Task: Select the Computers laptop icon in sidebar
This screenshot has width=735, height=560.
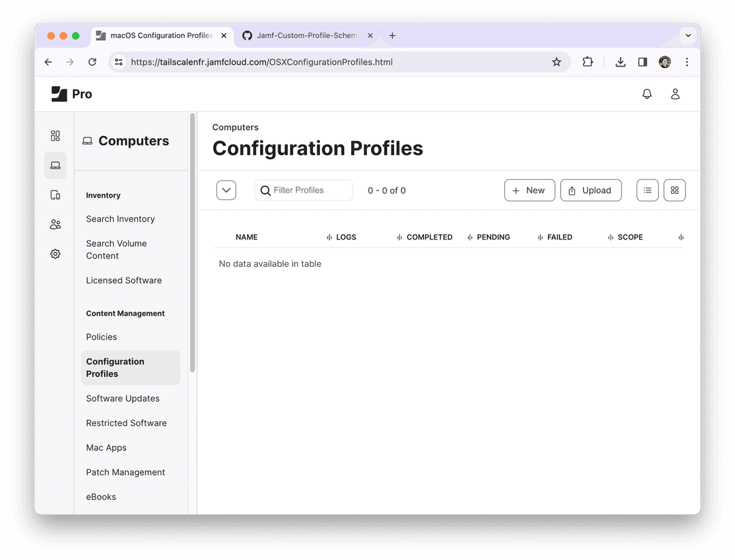Action: [55, 165]
